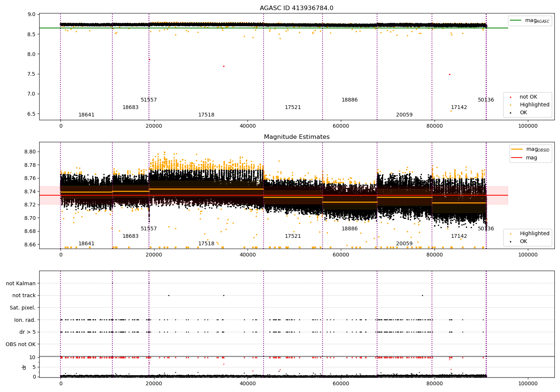
Task: Click obsid 17518 in the Magnitude Estimates plot
Action: coord(206,244)
